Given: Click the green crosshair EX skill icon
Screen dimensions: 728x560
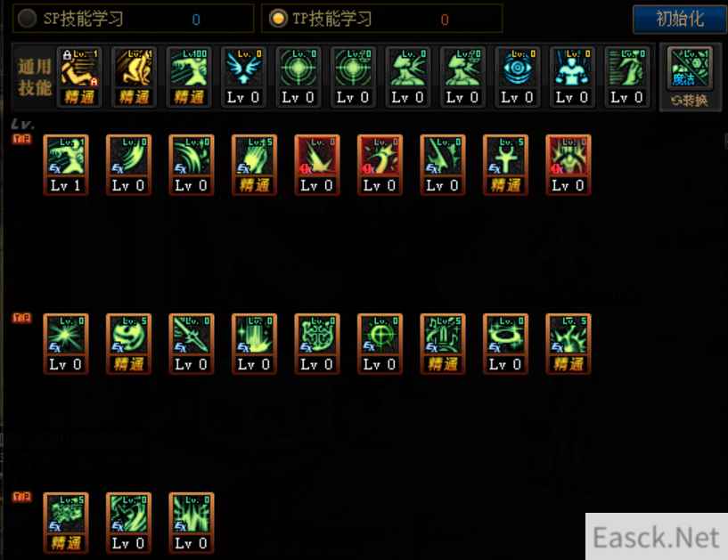Looking at the screenshot, I should point(380,344).
